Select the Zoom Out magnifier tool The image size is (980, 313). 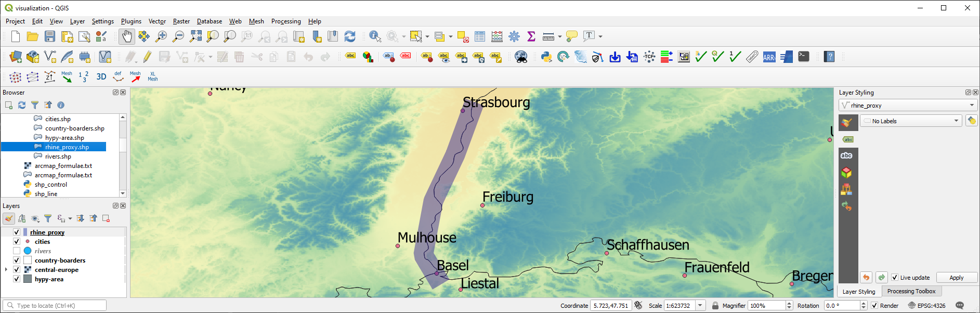[178, 36]
